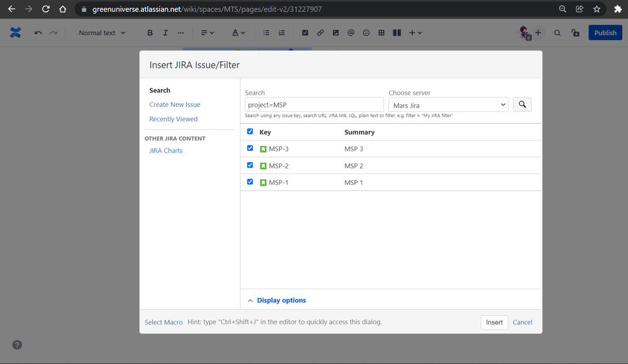Uncheck the MSP-3 issue checkbox
Screen dimensions: 628x364
point(250,148)
